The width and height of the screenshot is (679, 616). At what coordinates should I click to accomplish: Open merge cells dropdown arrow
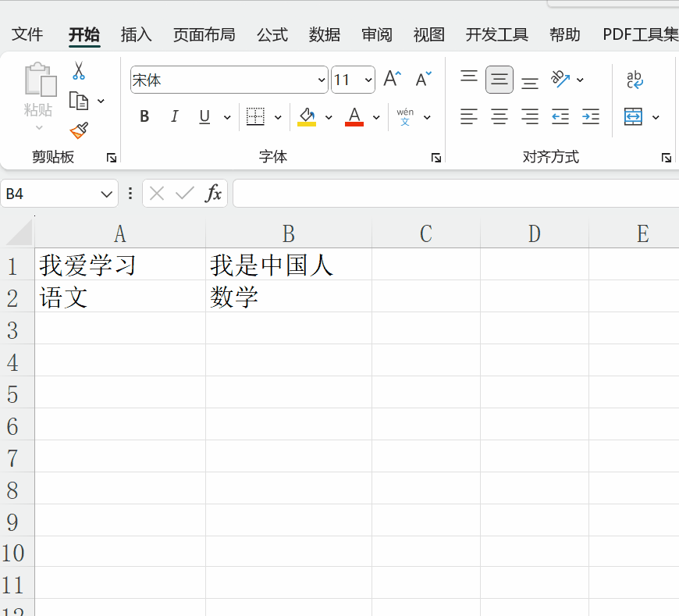click(656, 117)
